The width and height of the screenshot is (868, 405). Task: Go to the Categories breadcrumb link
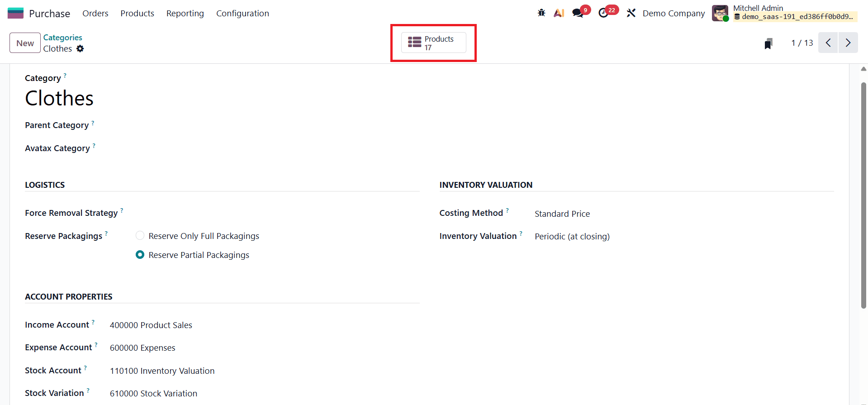(x=62, y=38)
